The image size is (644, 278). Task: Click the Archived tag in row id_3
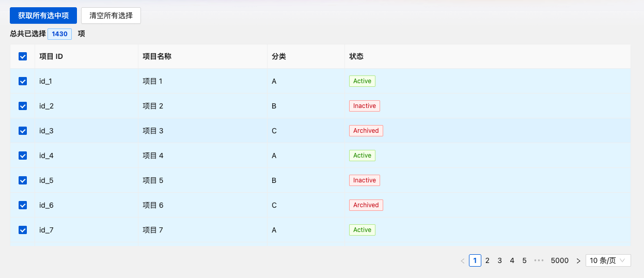tap(366, 131)
